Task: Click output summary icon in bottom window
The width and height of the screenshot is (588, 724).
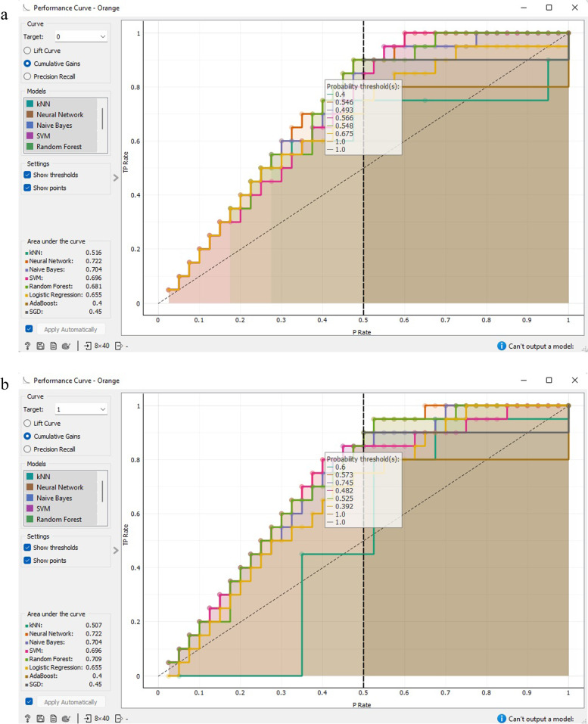Action: (119, 719)
